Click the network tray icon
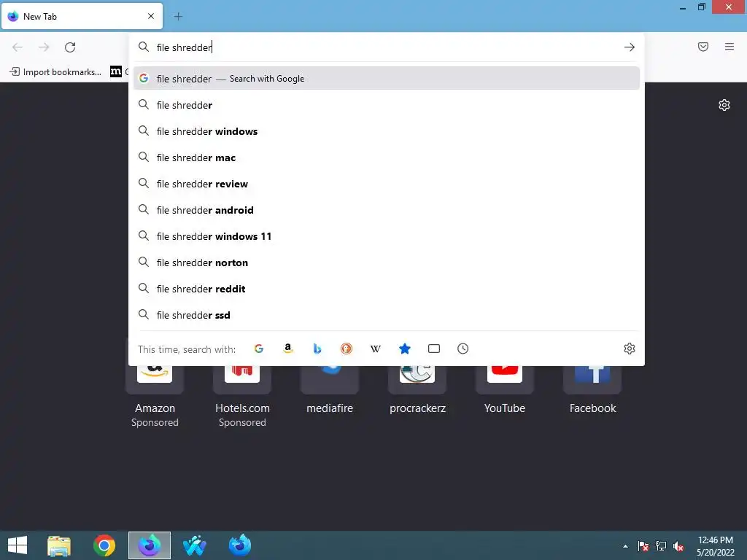 [661, 546]
